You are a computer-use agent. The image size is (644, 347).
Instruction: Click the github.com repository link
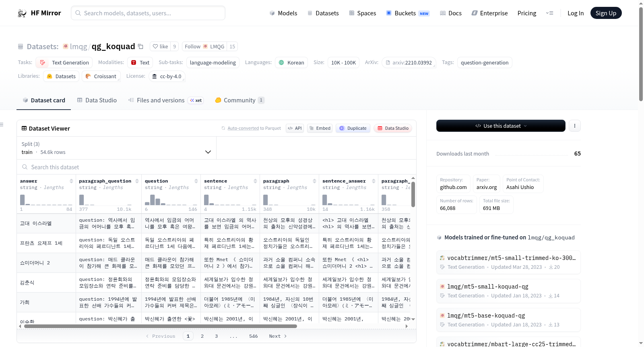[x=454, y=184]
